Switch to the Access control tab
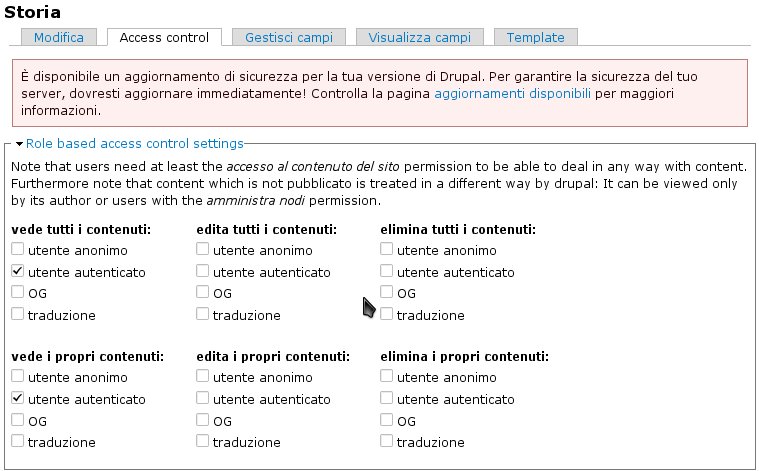This screenshot has width=759, height=471. click(x=164, y=37)
